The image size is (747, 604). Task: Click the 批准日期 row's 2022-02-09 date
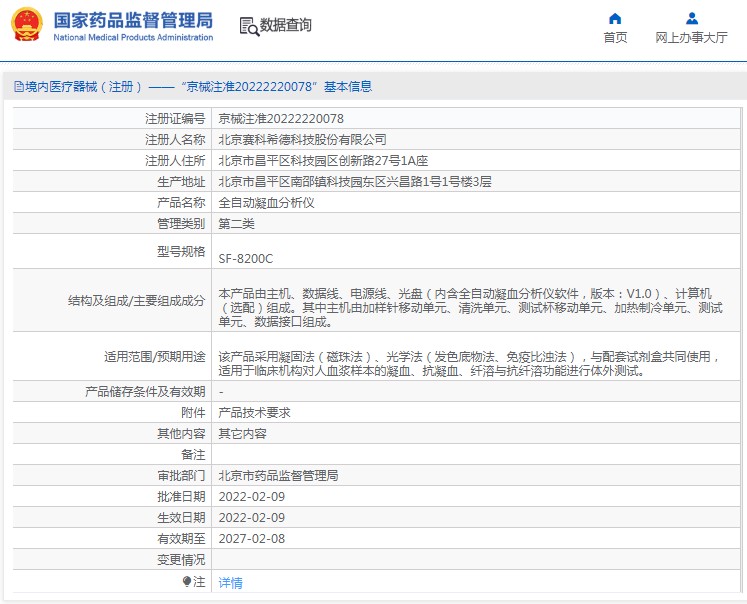coord(252,496)
